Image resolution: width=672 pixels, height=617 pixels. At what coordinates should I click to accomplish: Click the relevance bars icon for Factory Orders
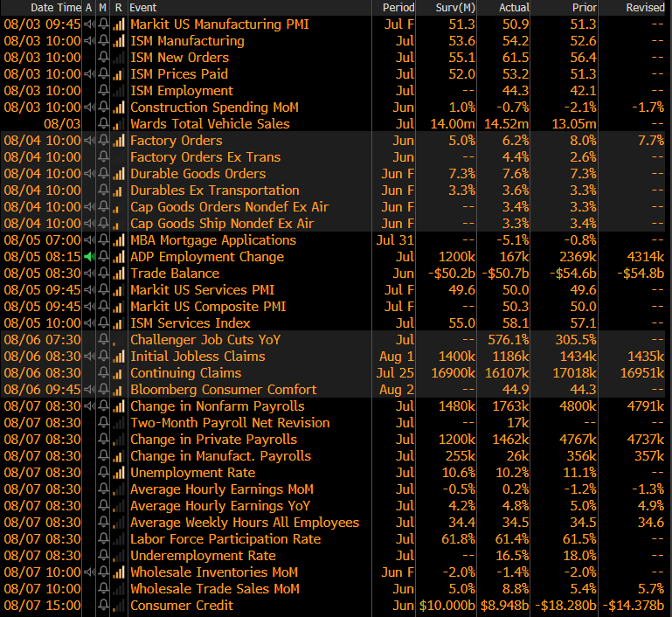(x=118, y=141)
